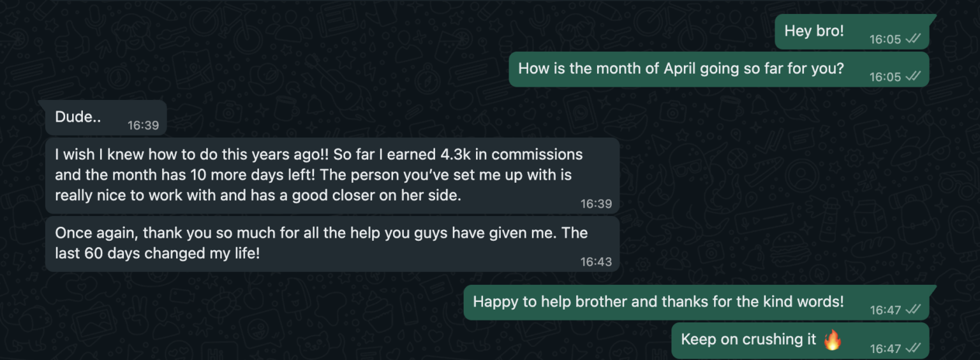
Task: Click the 16:47 timestamp on 'Happy to help brother'
Action: [885, 310]
